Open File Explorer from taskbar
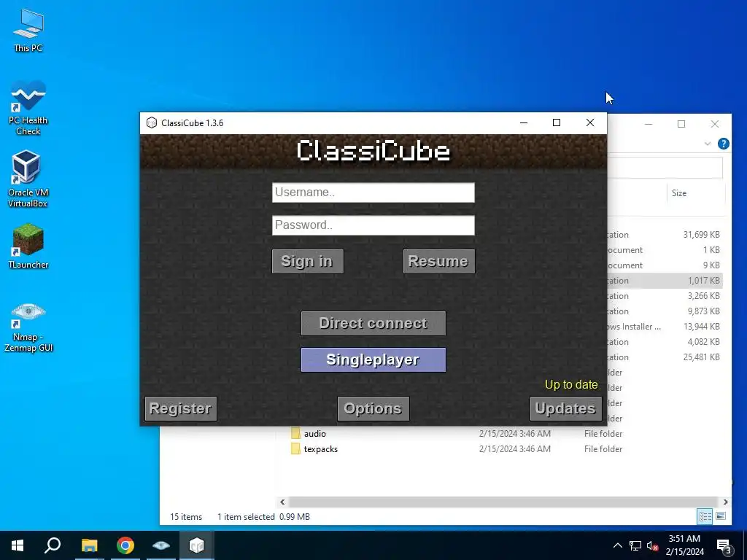This screenshot has height=560, width=747. (x=89, y=545)
